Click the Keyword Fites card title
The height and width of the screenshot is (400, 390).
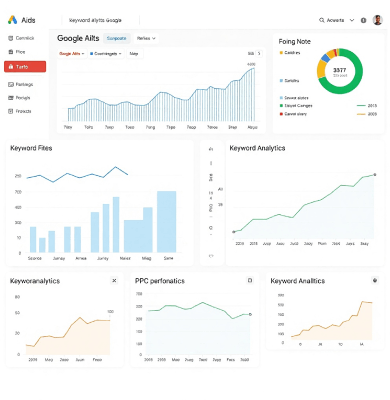(x=31, y=148)
